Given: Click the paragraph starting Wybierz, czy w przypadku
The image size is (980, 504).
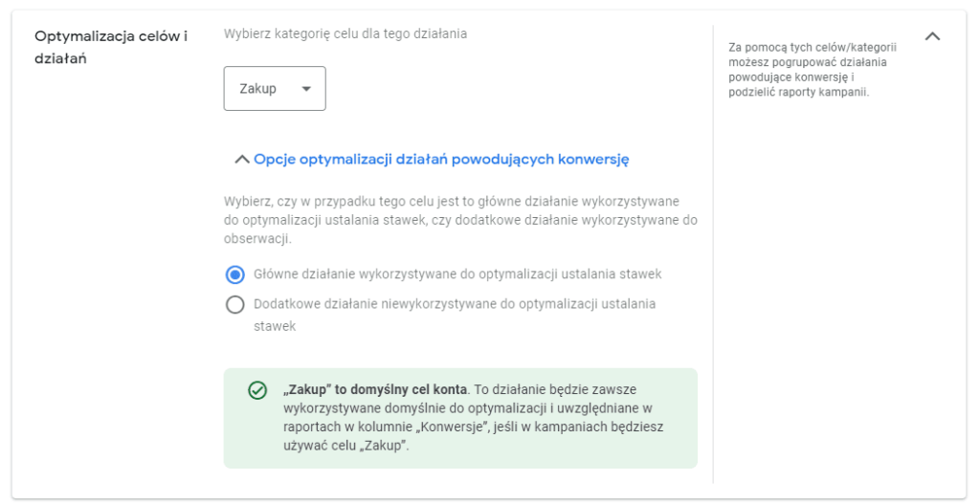Looking at the screenshot, I should (x=460, y=220).
